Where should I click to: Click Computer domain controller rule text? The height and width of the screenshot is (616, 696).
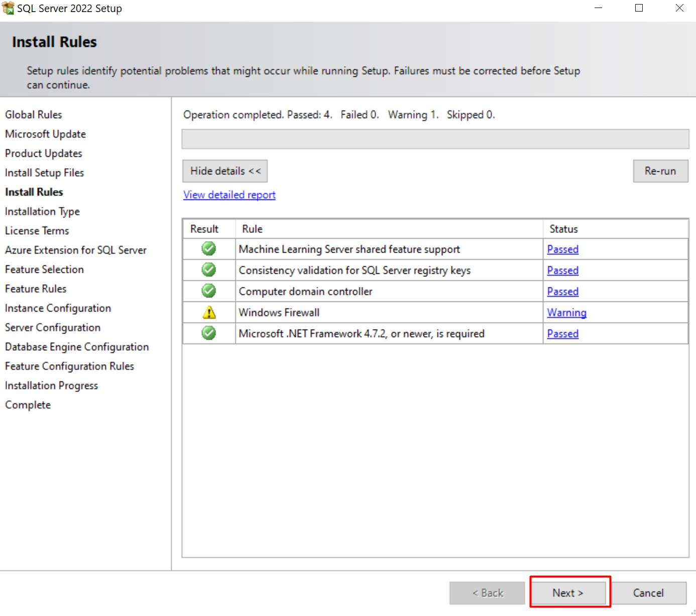click(x=306, y=291)
